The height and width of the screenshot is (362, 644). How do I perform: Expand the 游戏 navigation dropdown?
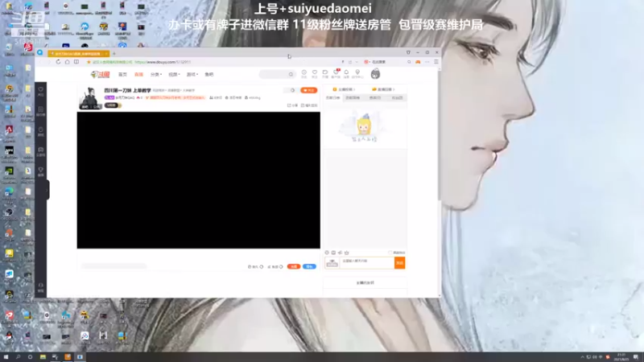192,75
